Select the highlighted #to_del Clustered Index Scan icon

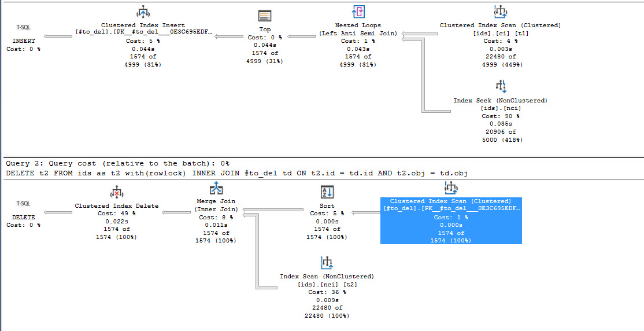(x=451, y=188)
